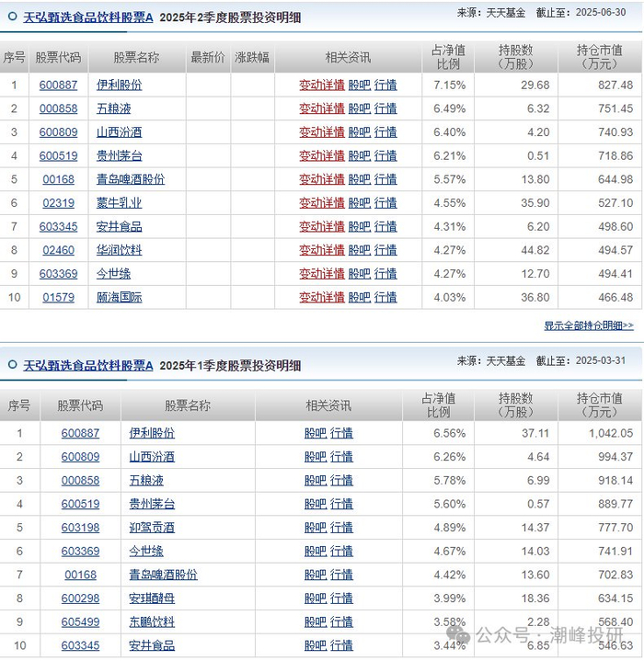Click 变动详情 for the 伊利股份 row

[322, 85]
